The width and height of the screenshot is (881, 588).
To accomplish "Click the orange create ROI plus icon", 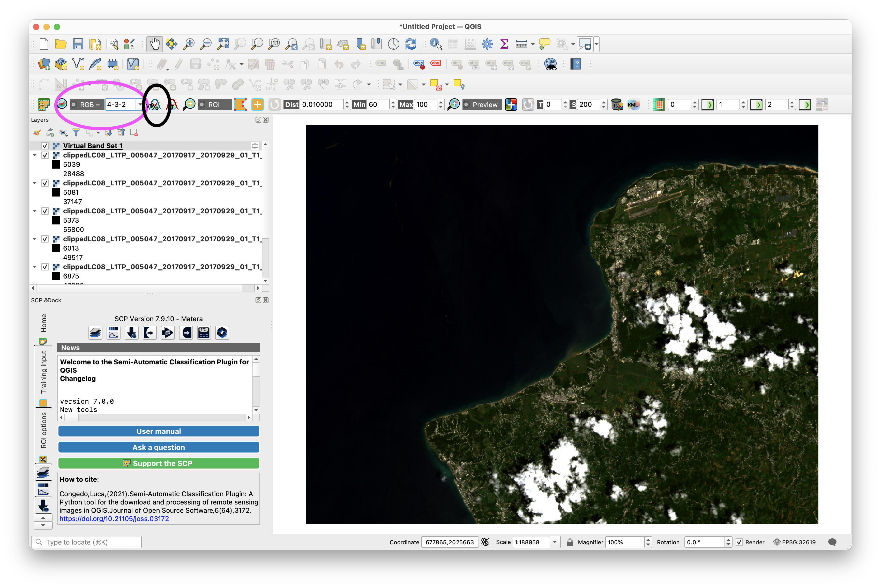I will 257,105.
